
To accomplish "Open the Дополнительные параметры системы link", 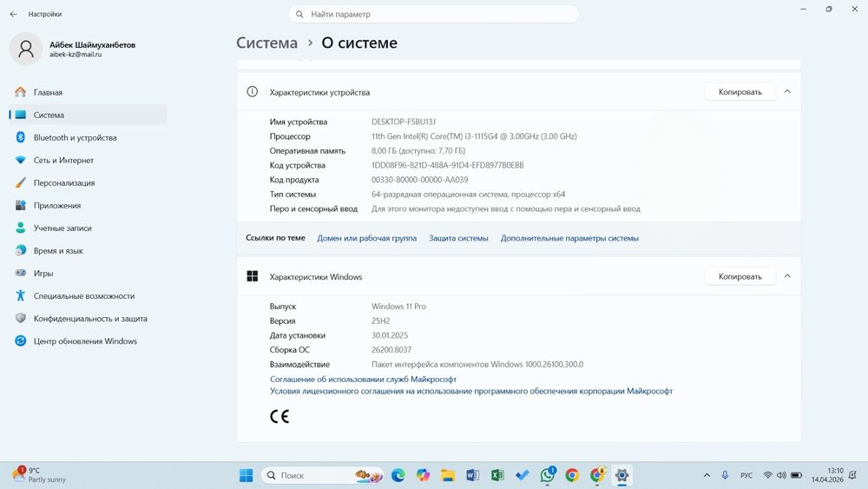I will click(569, 238).
